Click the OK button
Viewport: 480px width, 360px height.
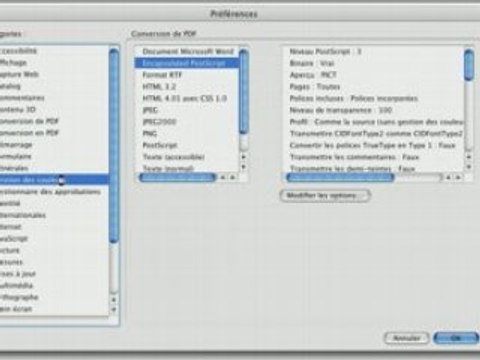click(457, 338)
